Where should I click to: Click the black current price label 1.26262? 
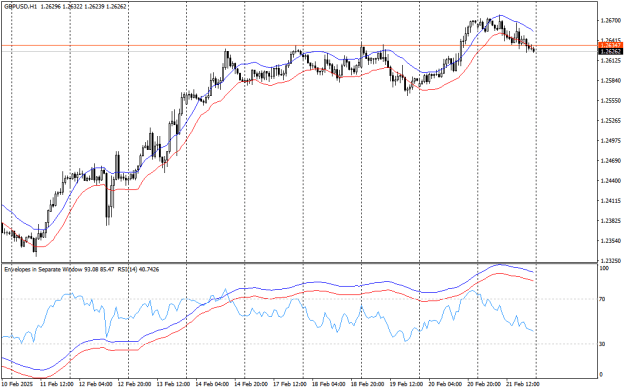(610, 51)
